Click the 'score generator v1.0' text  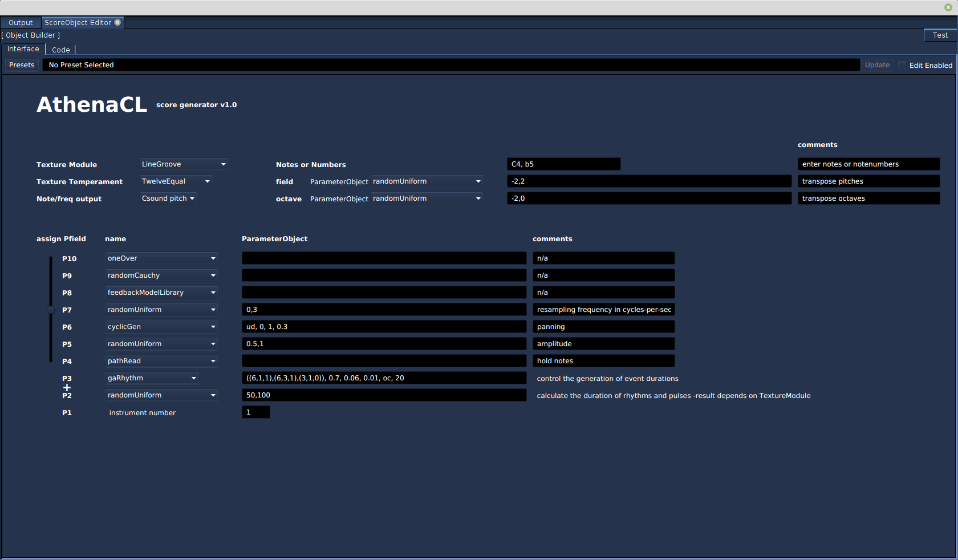[196, 105]
